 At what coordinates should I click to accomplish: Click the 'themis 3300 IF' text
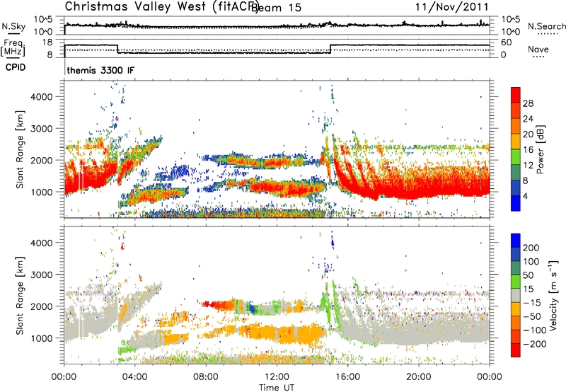(x=100, y=70)
